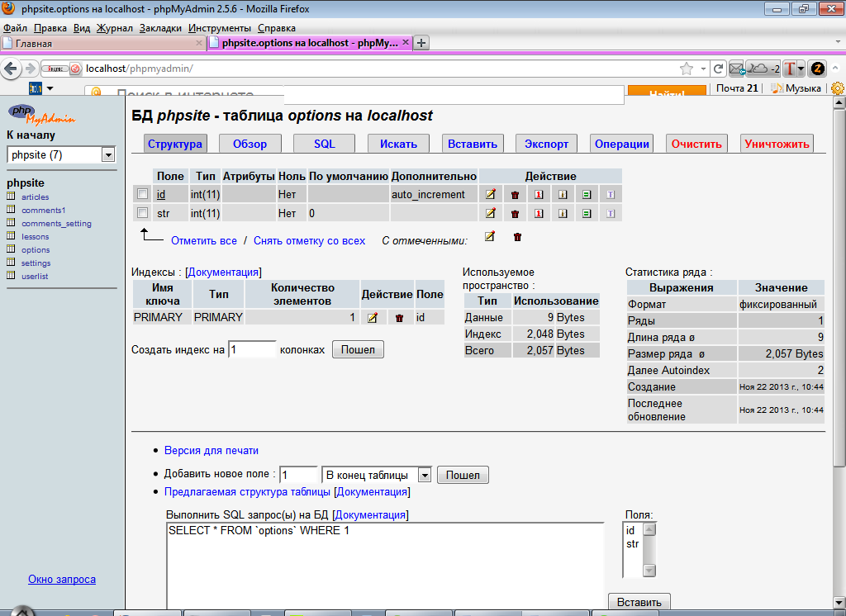Go back with the Firefox back arrow
The height and width of the screenshot is (616, 846).
[11, 69]
